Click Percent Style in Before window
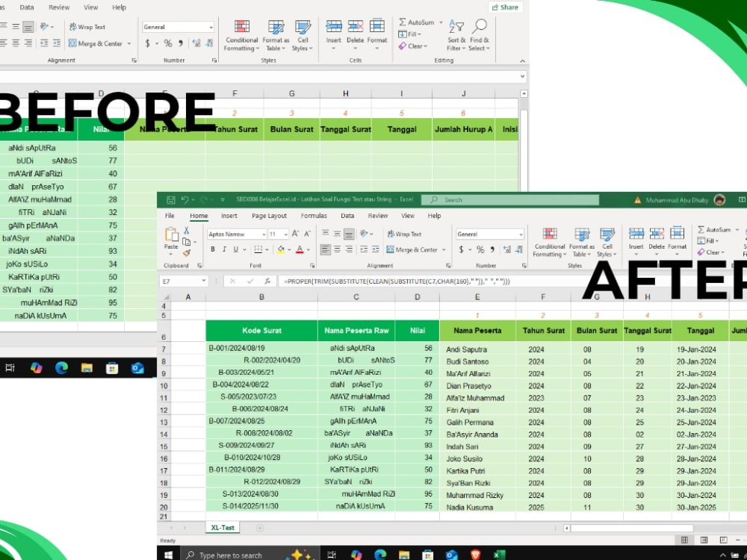747x560 pixels. 168,43
